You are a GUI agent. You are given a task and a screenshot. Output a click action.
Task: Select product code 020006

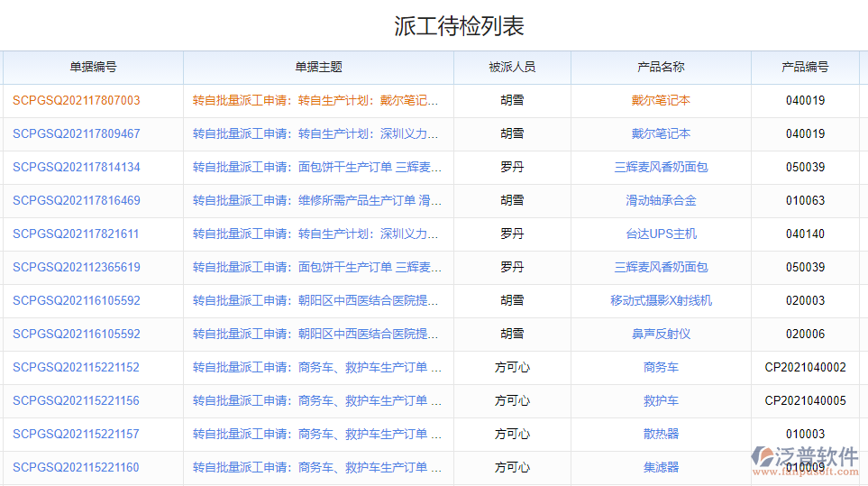[x=805, y=334]
